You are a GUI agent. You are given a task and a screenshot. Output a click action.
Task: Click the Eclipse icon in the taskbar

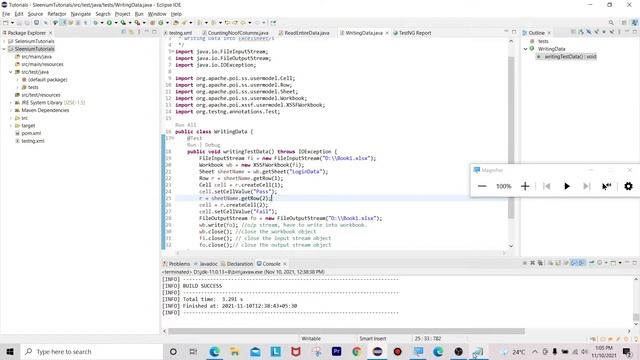pos(377,351)
